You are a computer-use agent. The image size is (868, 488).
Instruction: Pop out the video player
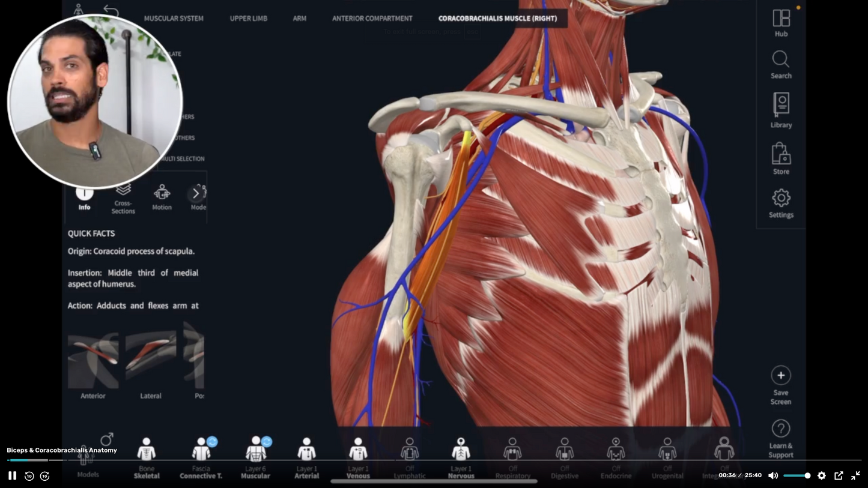coord(839,475)
